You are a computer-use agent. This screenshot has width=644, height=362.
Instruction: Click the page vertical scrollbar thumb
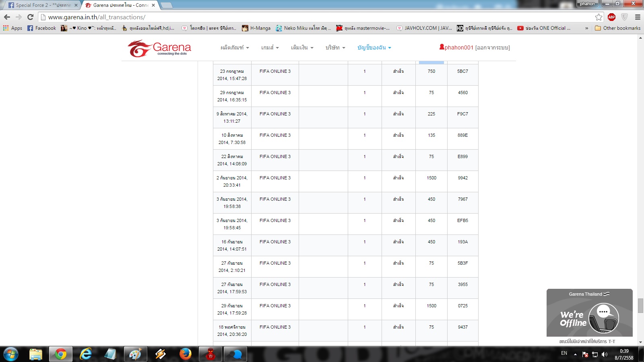640,305
